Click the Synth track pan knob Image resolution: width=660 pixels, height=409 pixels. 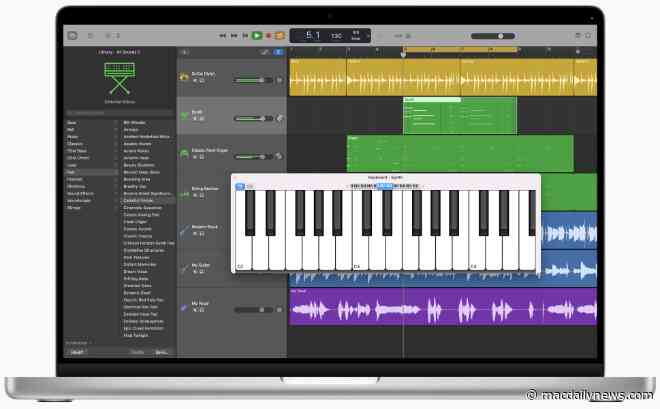279,119
